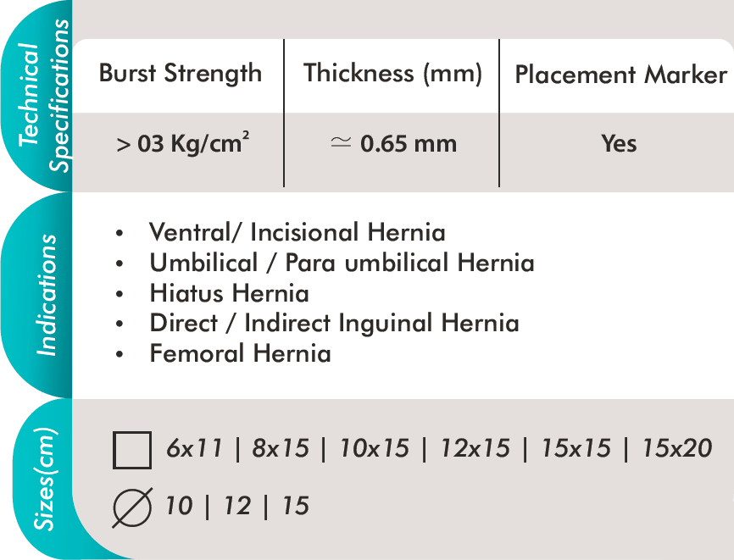Screen dimensions: 734x560
Task: Choose the 15x20 rectangular size
Action: pyautogui.click(x=677, y=448)
